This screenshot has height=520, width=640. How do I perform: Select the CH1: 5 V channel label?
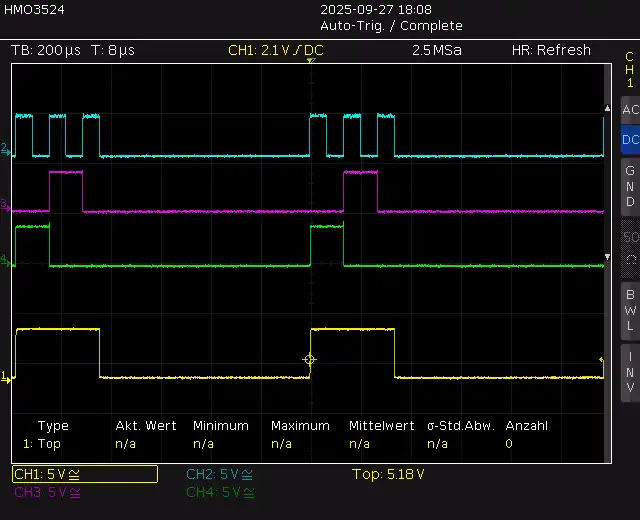(x=85, y=474)
